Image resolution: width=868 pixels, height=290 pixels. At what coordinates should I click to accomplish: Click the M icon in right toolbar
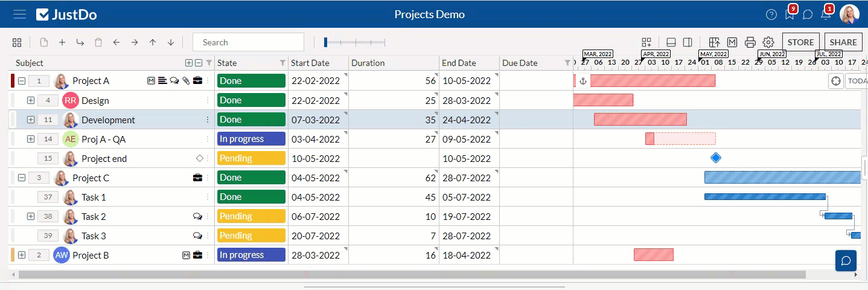pyautogui.click(x=732, y=42)
